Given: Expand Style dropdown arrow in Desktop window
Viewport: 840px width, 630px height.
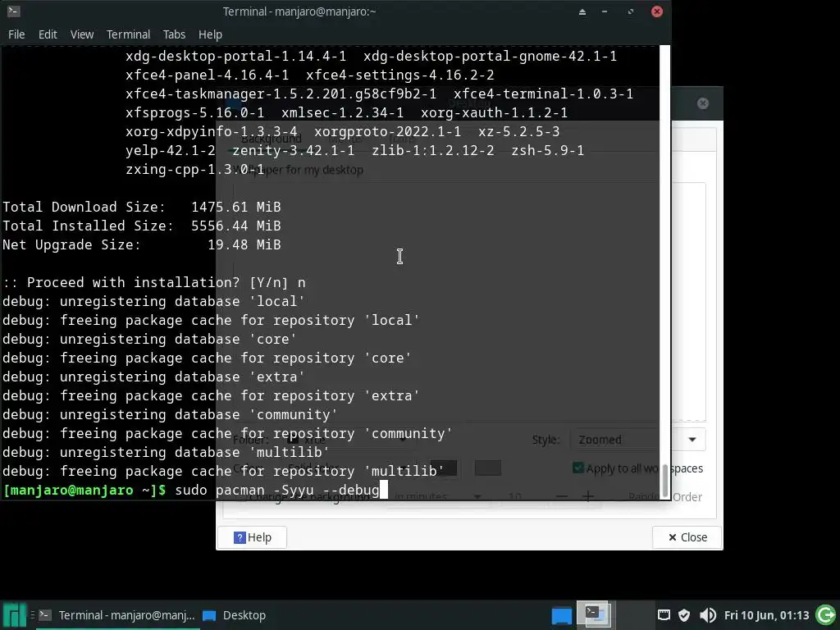Looking at the screenshot, I should tap(692, 440).
